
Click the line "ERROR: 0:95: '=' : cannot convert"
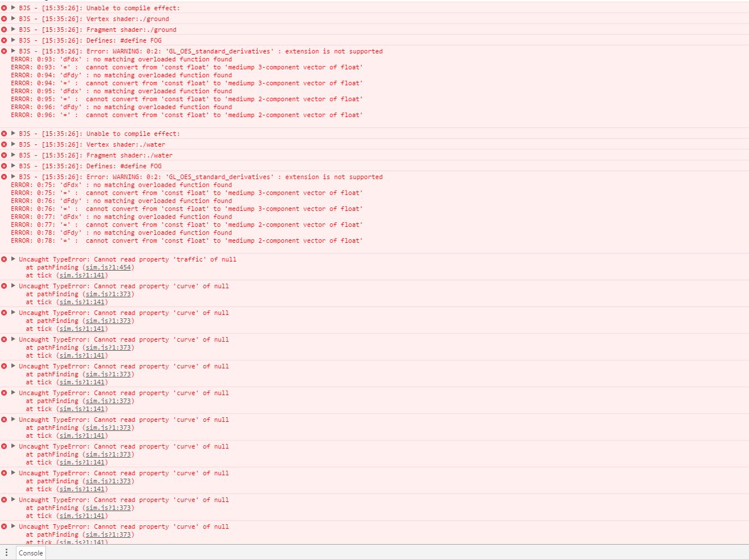point(186,99)
